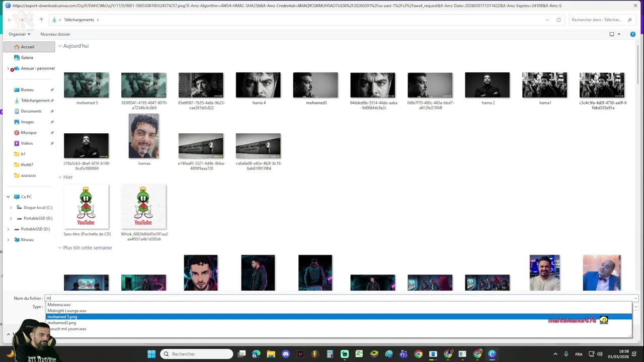Open the Nom du fichier dropdown arrow
Screen dimensions: 644x362
(x=636, y=298)
